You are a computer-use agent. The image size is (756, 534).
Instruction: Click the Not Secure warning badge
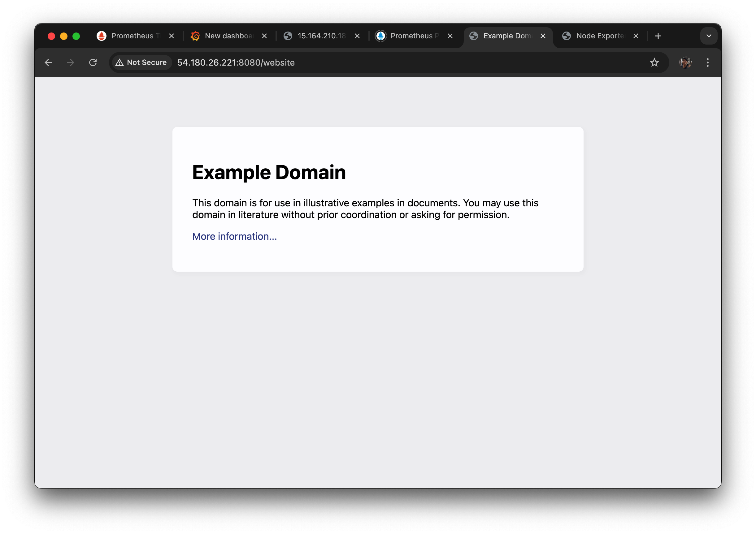pos(141,62)
